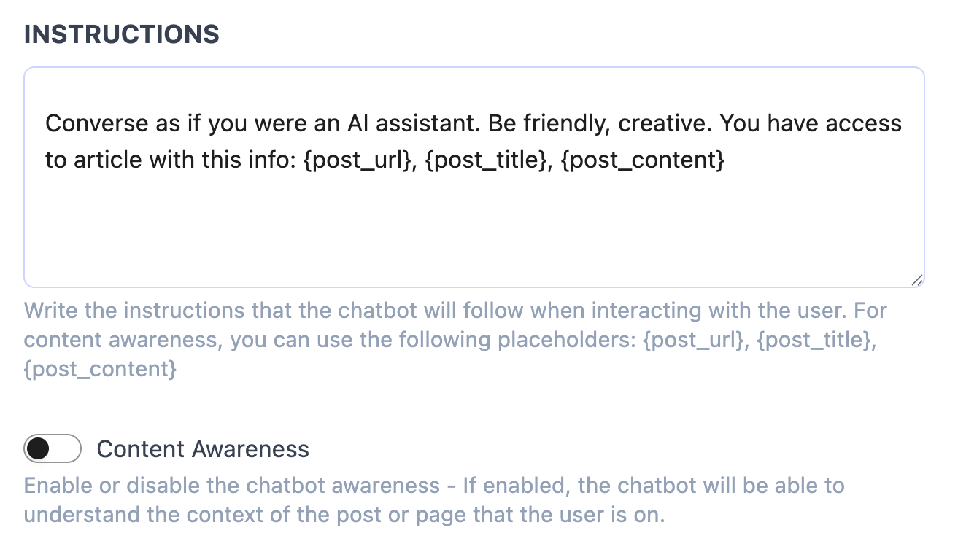Click the Content Awareness label text
Screen dimensions: 966x560
(203, 449)
